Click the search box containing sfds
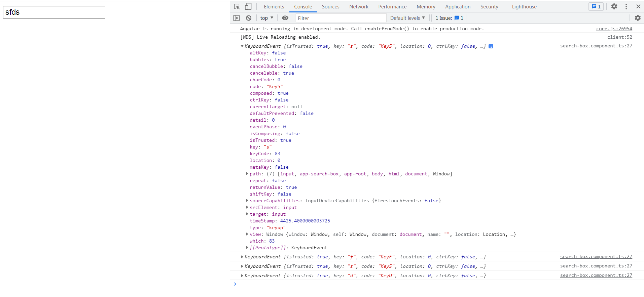 pos(54,12)
